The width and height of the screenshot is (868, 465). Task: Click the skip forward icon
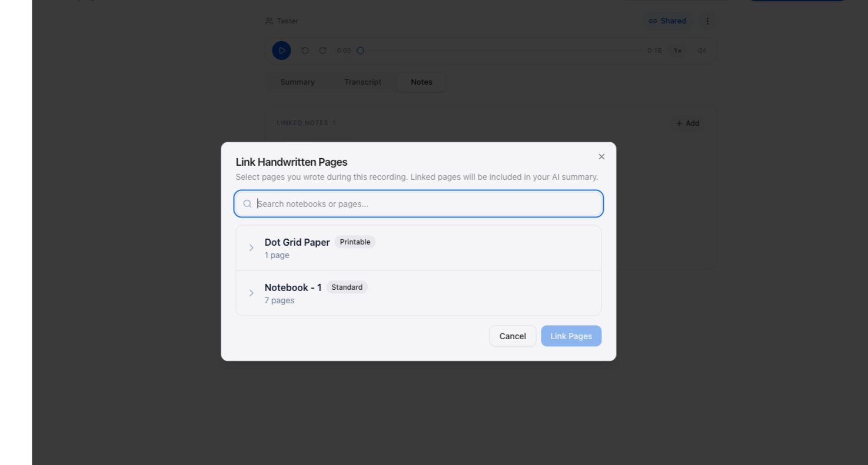pyautogui.click(x=322, y=51)
